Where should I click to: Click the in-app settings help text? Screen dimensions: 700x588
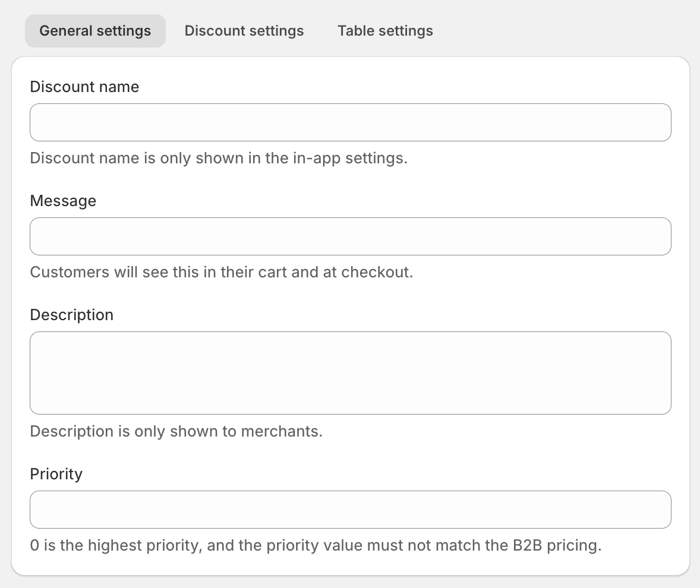[x=219, y=159]
